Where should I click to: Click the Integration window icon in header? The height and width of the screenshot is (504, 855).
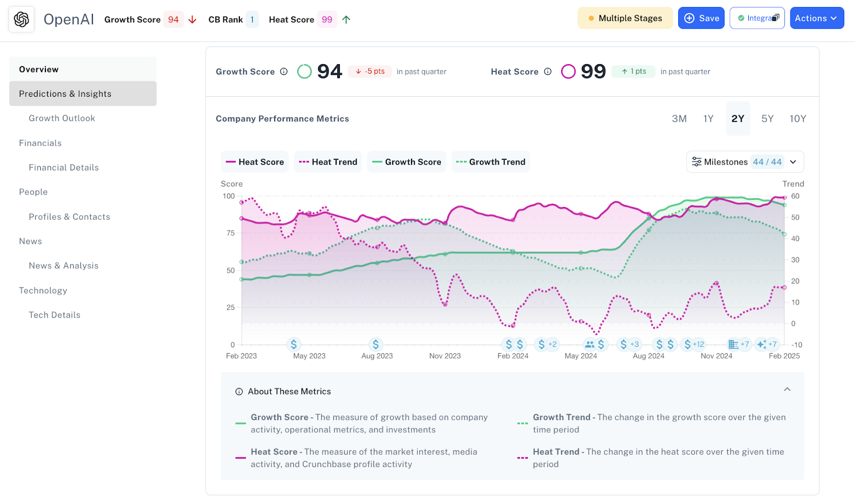pyautogui.click(x=776, y=18)
